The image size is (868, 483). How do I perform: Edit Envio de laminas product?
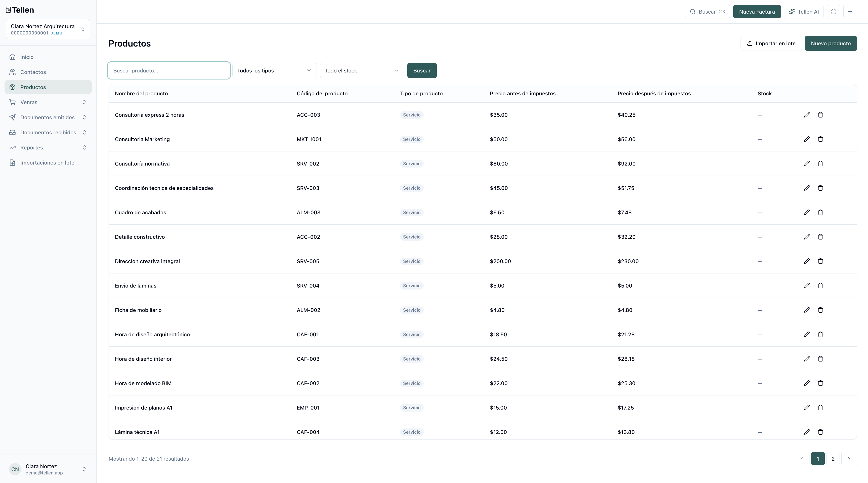(x=807, y=286)
